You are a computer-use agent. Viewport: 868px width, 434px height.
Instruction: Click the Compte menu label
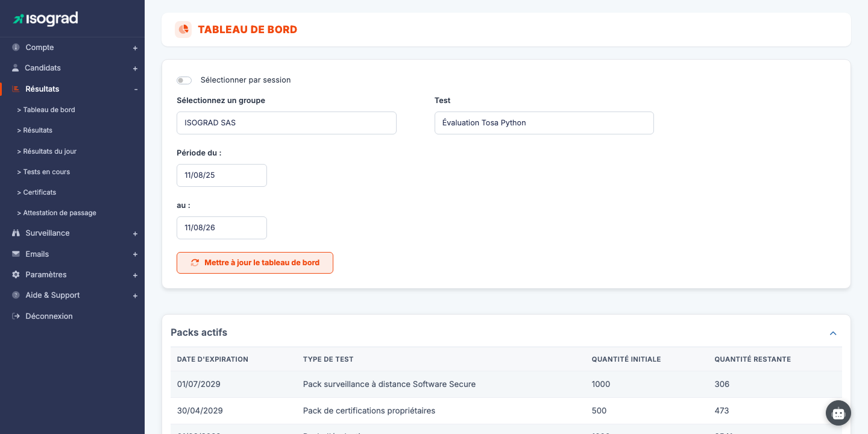pos(40,48)
